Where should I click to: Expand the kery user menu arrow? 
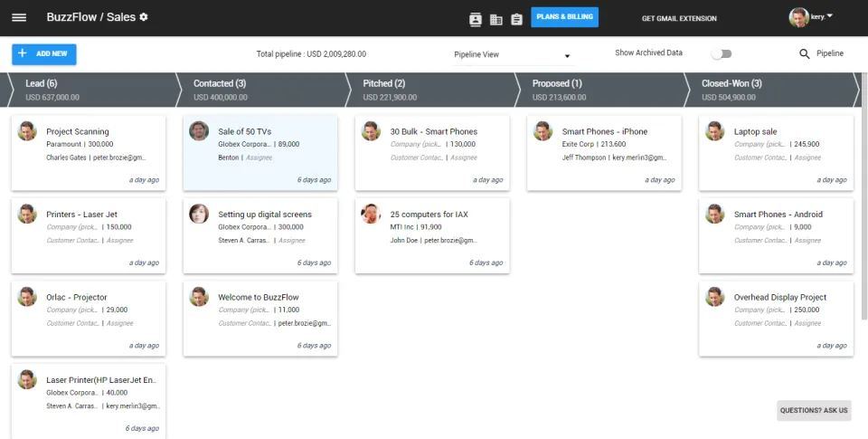[829, 16]
